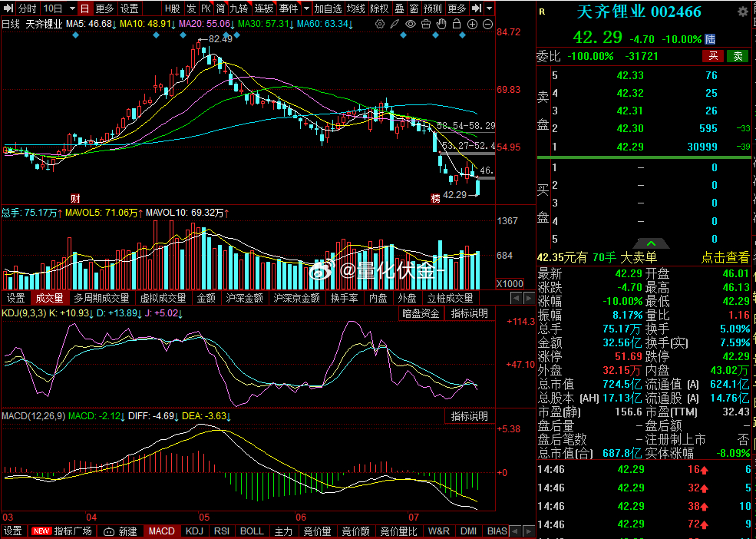756x539 pixels.
Task: Click the H股 toolbar button
Action: point(172,8)
